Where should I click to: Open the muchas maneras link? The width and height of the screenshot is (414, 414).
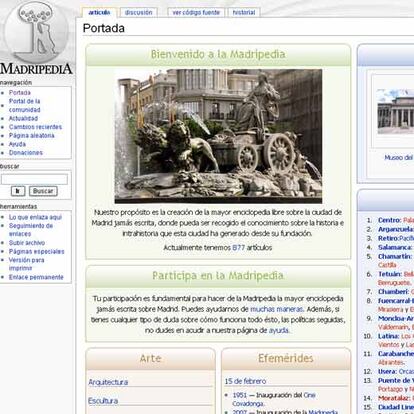coord(277,309)
